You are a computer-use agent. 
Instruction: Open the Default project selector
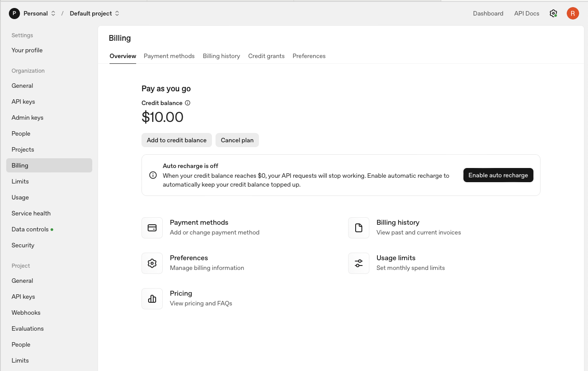tap(118, 13)
